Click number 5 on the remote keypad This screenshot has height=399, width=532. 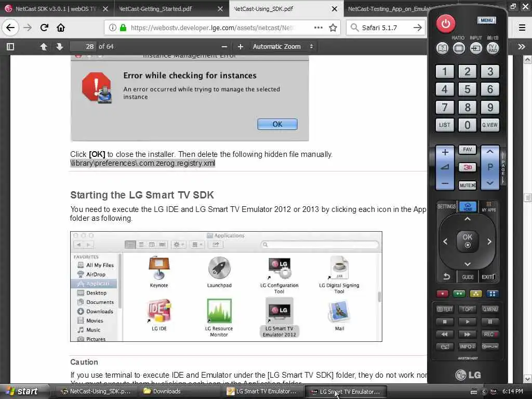(x=467, y=89)
